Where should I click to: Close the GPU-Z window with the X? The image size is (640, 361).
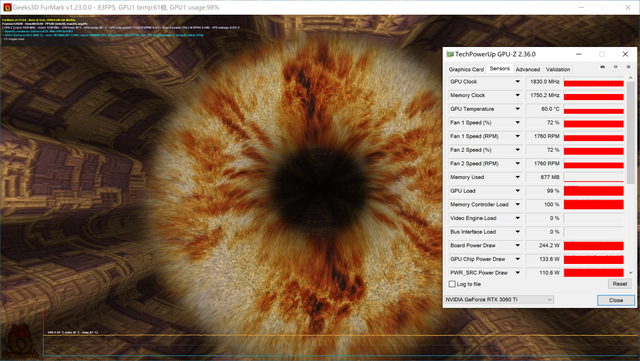pos(625,54)
